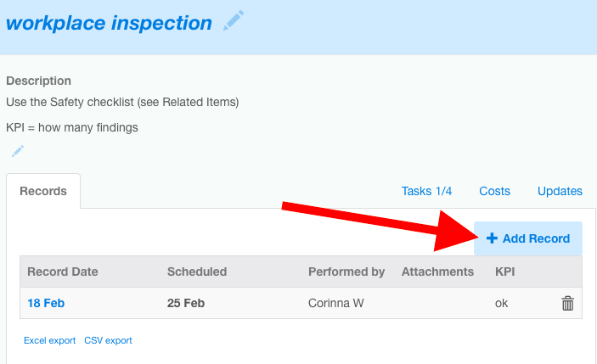
Task: Open the 18 Feb record
Action: (46, 303)
